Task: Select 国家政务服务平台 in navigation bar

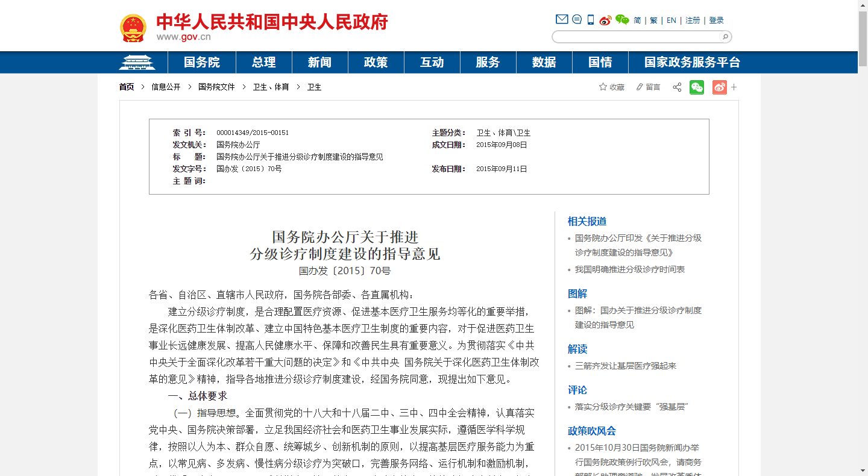Action: click(x=692, y=62)
